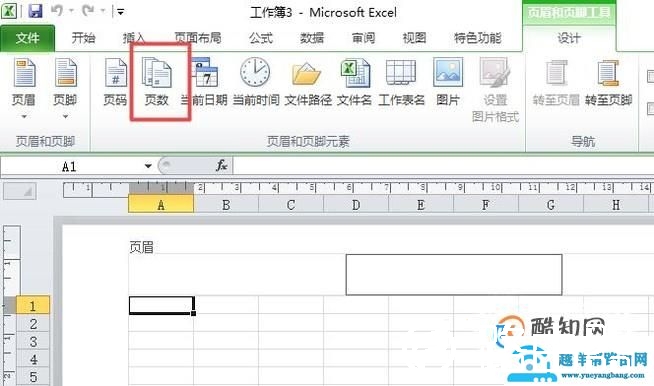Select column D header
The height and width of the screenshot is (386, 654).
click(356, 204)
